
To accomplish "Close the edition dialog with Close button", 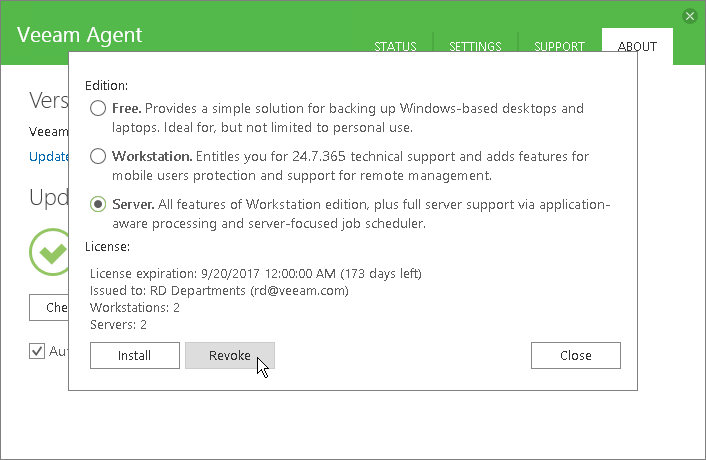I will (x=575, y=355).
